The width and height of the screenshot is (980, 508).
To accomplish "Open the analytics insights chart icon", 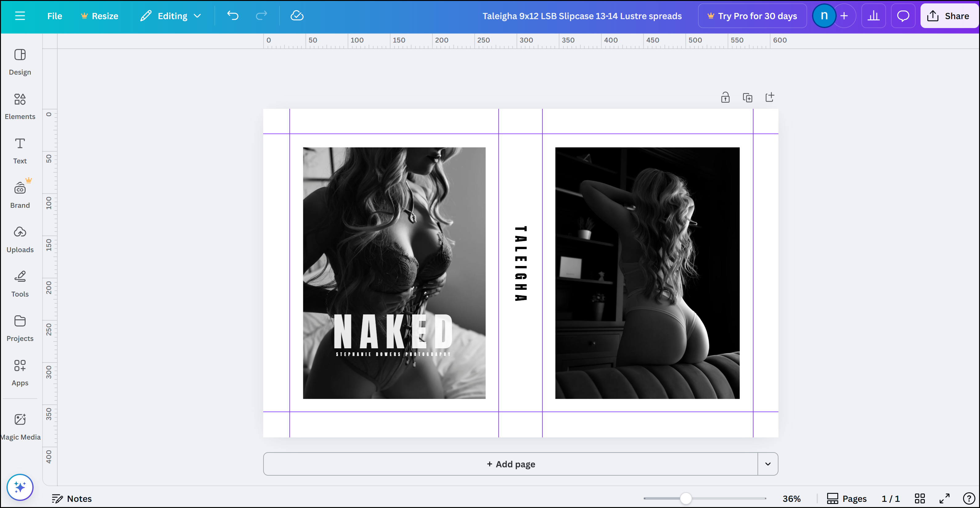I will click(873, 16).
